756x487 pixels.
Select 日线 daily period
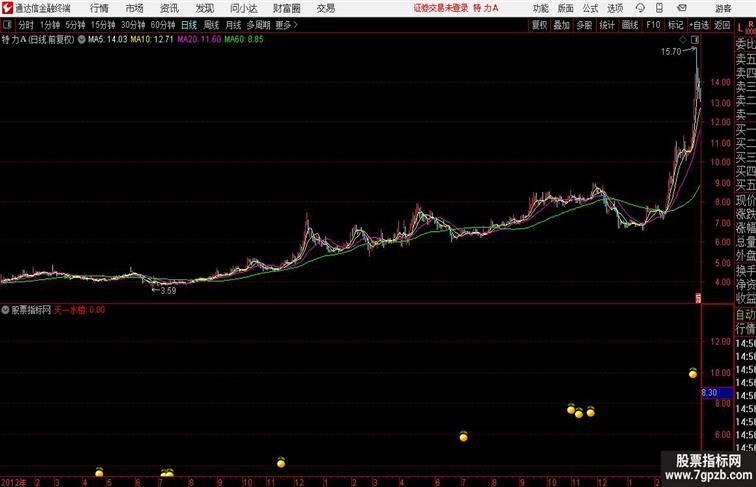tap(189, 25)
